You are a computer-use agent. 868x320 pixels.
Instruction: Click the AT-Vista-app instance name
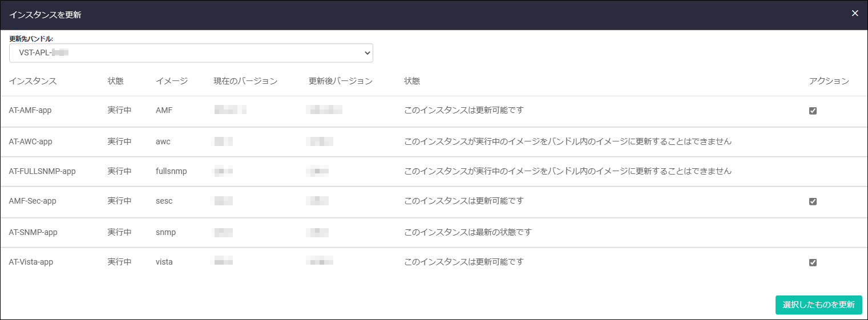click(x=31, y=262)
